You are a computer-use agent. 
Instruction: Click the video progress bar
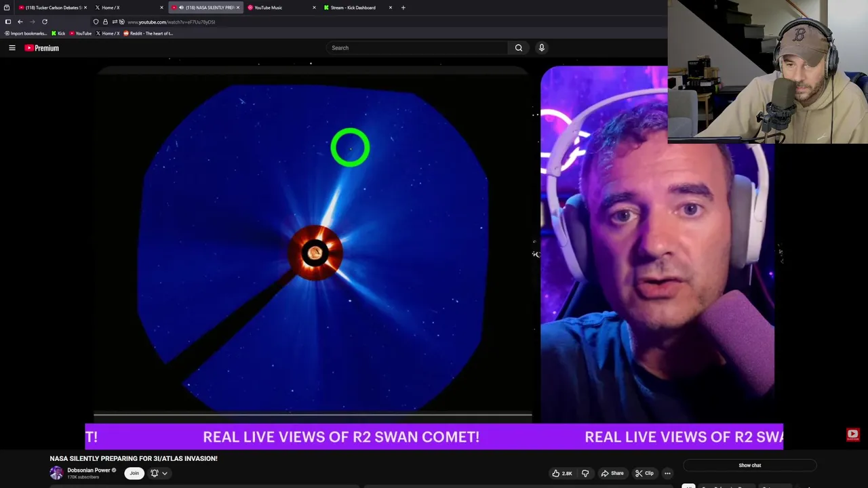click(x=313, y=414)
